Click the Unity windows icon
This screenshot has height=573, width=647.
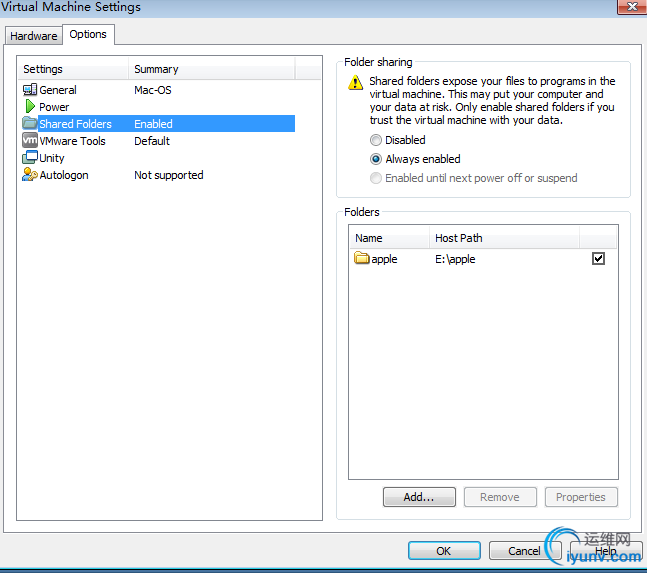click(30, 157)
